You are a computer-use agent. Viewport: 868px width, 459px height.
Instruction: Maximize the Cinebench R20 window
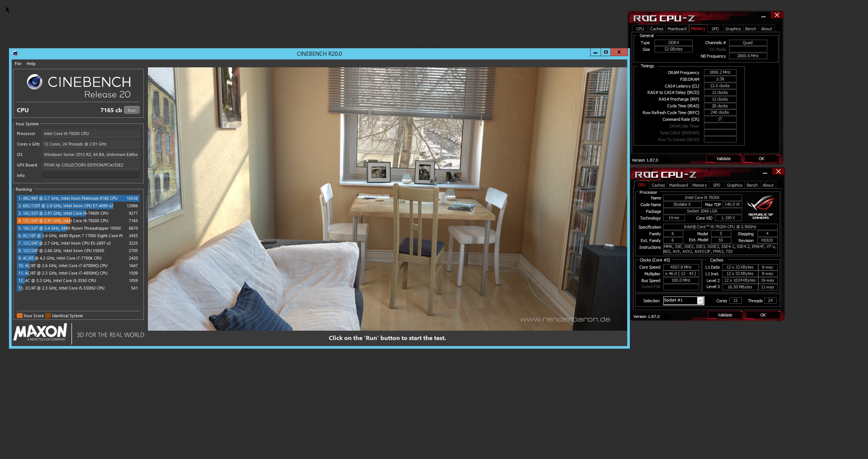tap(606, 52)
